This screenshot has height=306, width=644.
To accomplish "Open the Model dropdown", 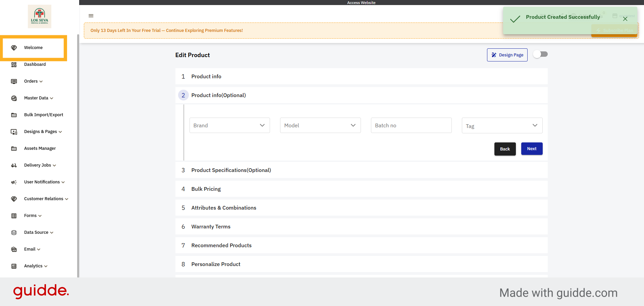I will coord(320,125).
